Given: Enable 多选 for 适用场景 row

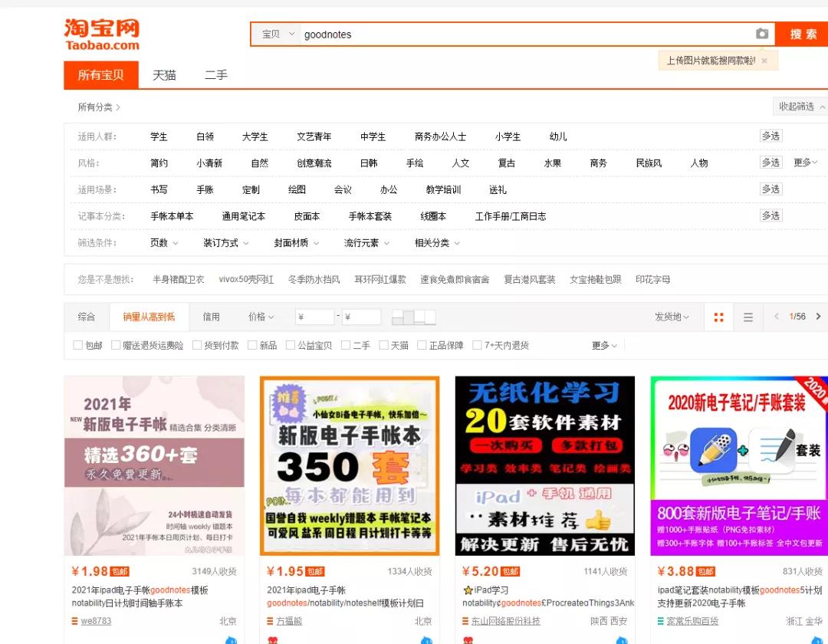Looking at the screenshot, I should click(770, 189).
